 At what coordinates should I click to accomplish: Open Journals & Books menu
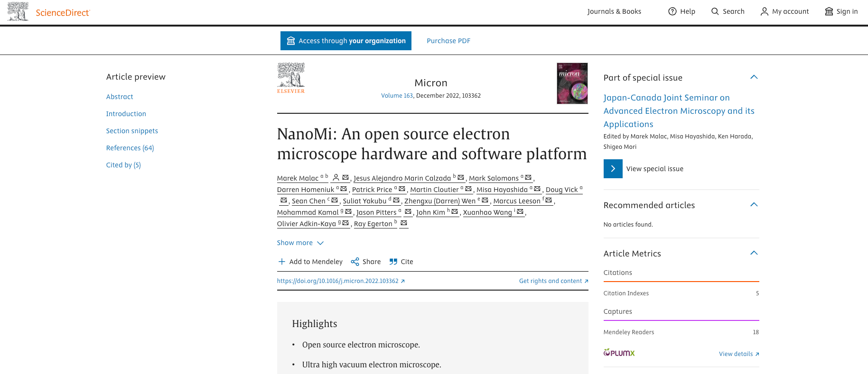614,11
